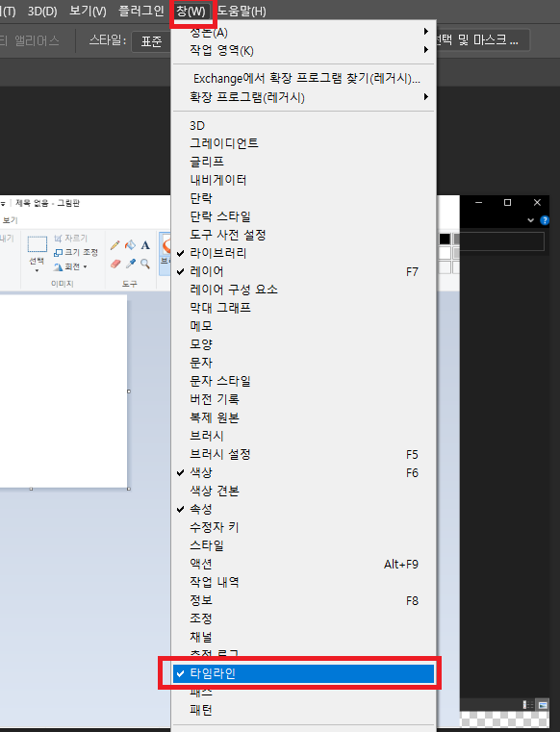This screenshot has width=560, height=732.
Task: Click the blue help icon in Paint
Action: 544,220
